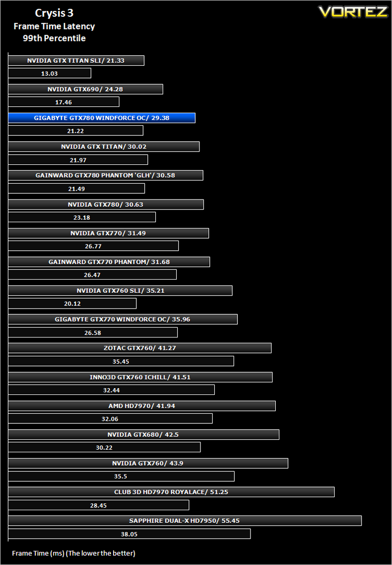The height and width of the screenshot is (565, 392).
Task: Select the NVIDIA GTX680/ 42.5 bar
Action: [144, 434]
